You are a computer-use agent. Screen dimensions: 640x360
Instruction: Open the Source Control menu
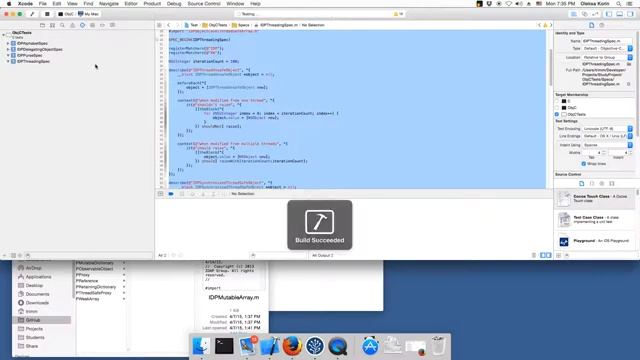pyautogui.click(x=204, y=4)
